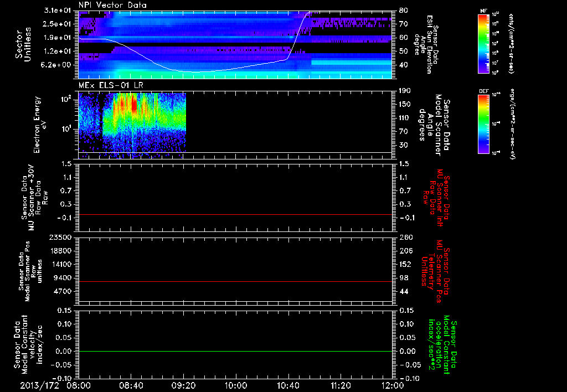Screen dimensions: 567x392
Task: Click the green Model Constant acceleration axis title
Action: (x=442, y=344)
